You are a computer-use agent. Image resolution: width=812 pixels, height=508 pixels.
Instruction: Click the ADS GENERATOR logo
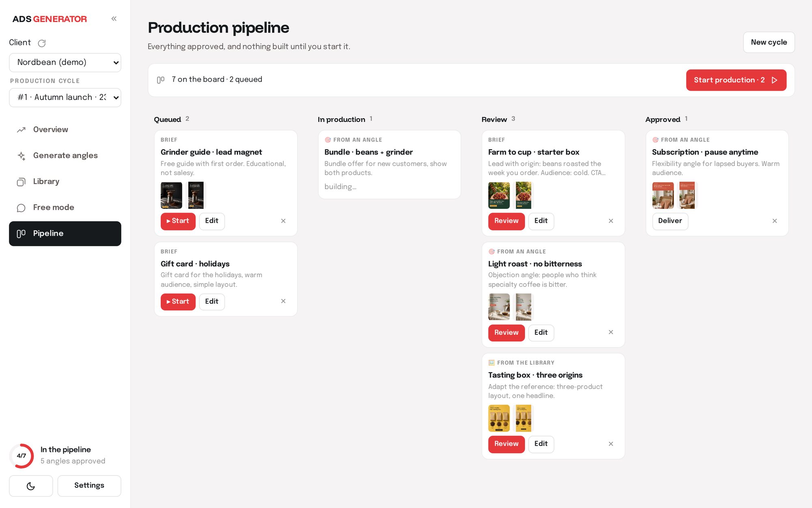[x=50, y=19]
